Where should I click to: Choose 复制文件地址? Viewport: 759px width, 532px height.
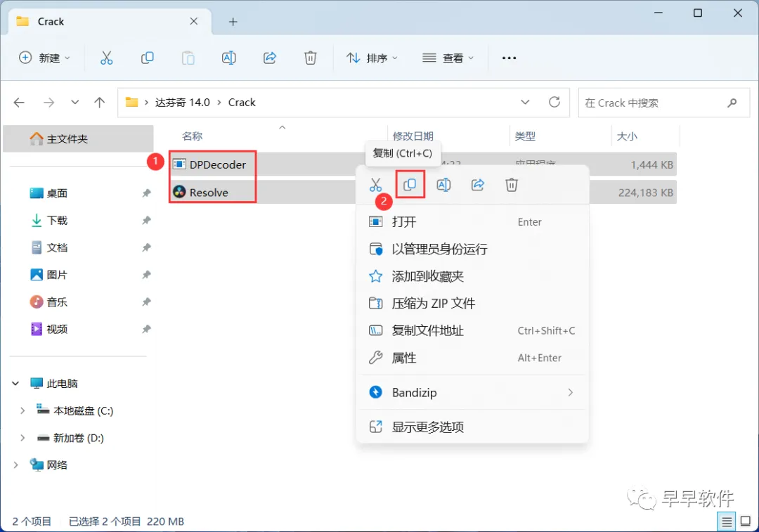pos(472,330)
